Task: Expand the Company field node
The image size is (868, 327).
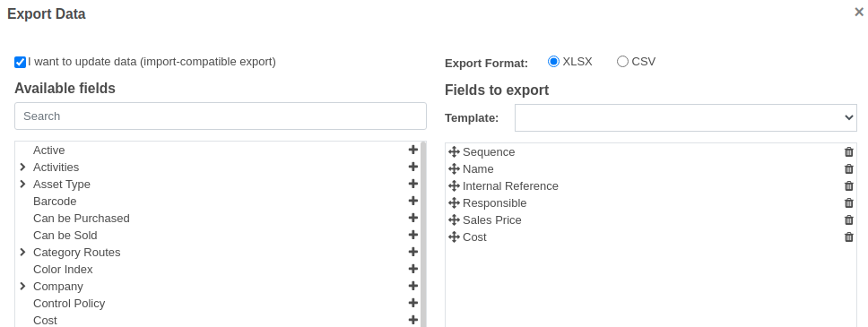Action: point(22,286)
